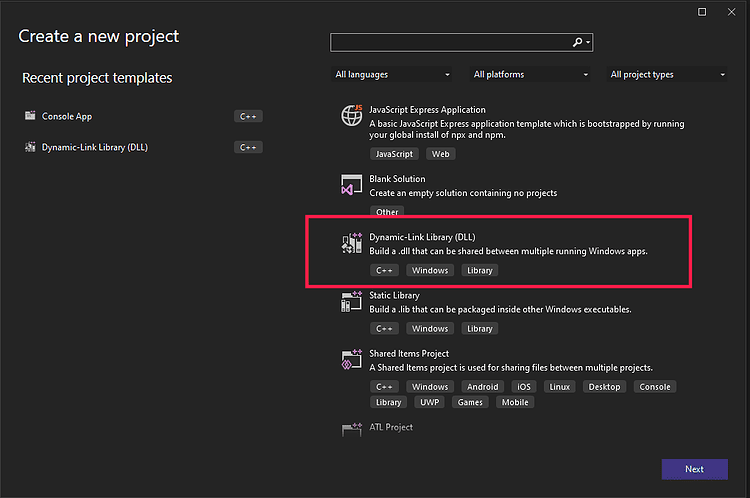Image resolution: width=750 pixels, height=498 pixels.
Task: Click the recent Dynamic-Link Library icon
Action: tap(30, 147)
